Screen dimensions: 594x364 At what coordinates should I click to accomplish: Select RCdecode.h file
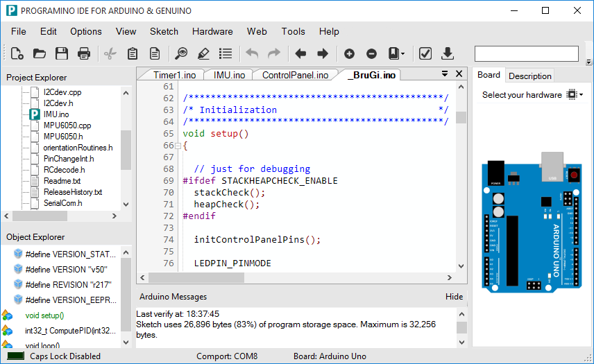tap(64, 170)
